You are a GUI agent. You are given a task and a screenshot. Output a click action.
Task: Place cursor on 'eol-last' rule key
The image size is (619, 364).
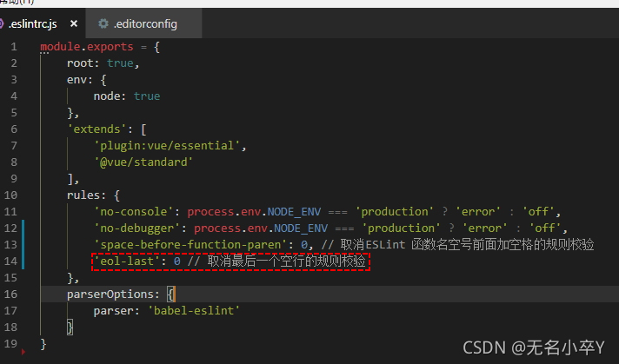(130, 261)
